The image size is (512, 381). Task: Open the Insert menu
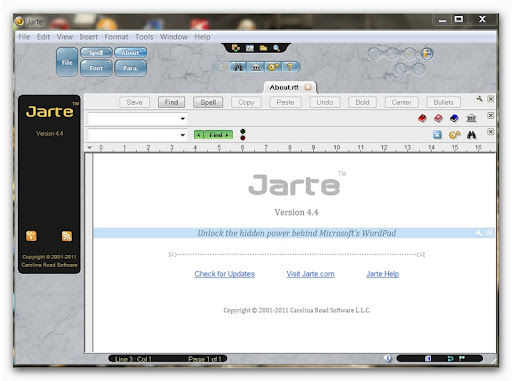pos(89,37)
